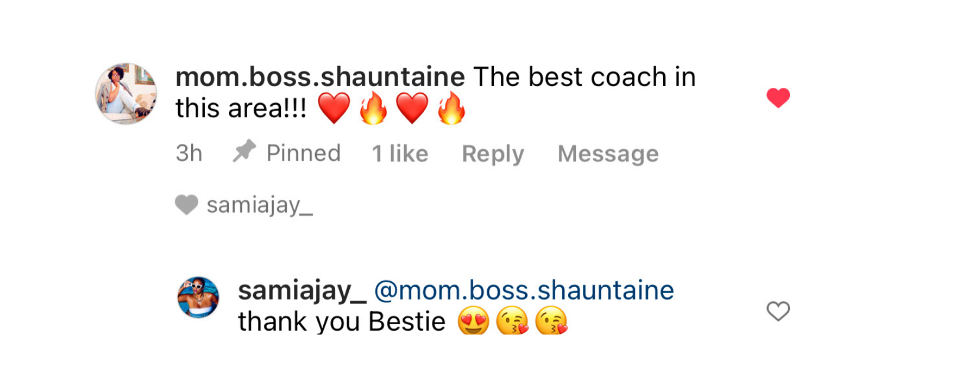The height and width of the screenshot is (372, 980).
Task: Like samiajay_'s reply with heart outline
Action: 778,311
